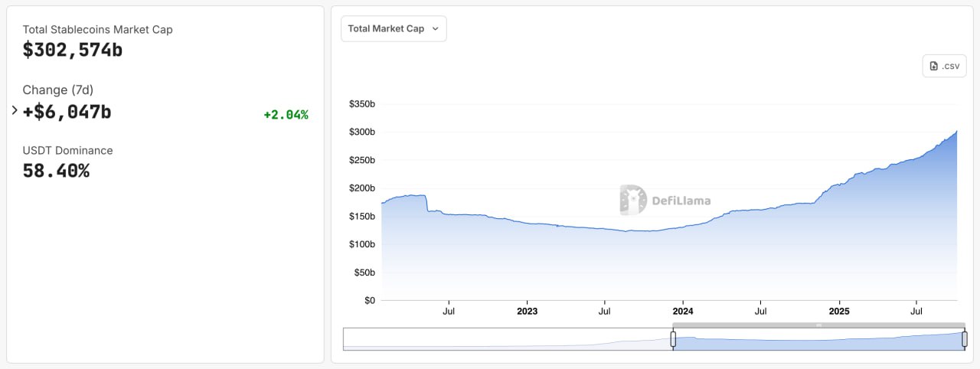Open the Total Market Cap dropdown
Screen dimensions: 980x369
[x=393, y=28]
